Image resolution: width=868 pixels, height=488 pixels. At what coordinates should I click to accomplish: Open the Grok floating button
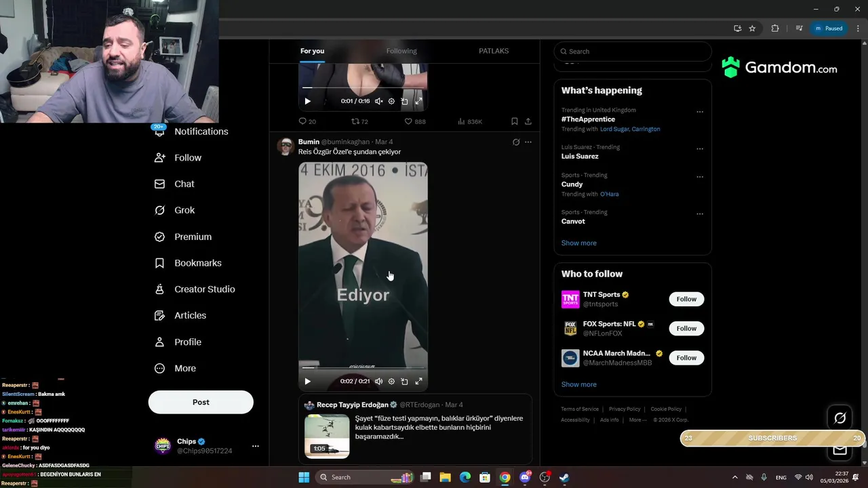tap(840, 418)
